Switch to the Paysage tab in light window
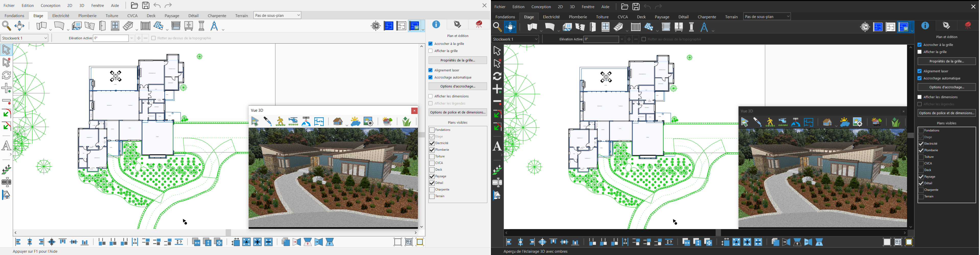The image size is (980, 255). (172, 16)
